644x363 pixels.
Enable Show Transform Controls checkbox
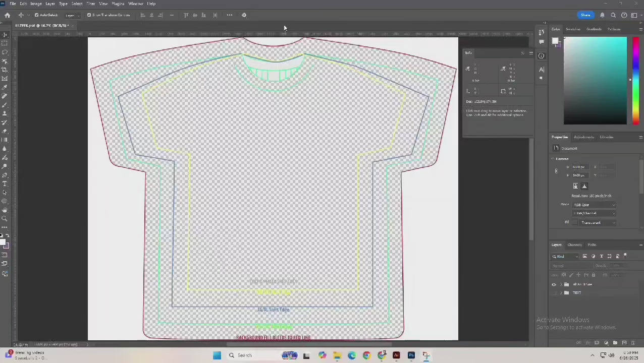(89, 15)
